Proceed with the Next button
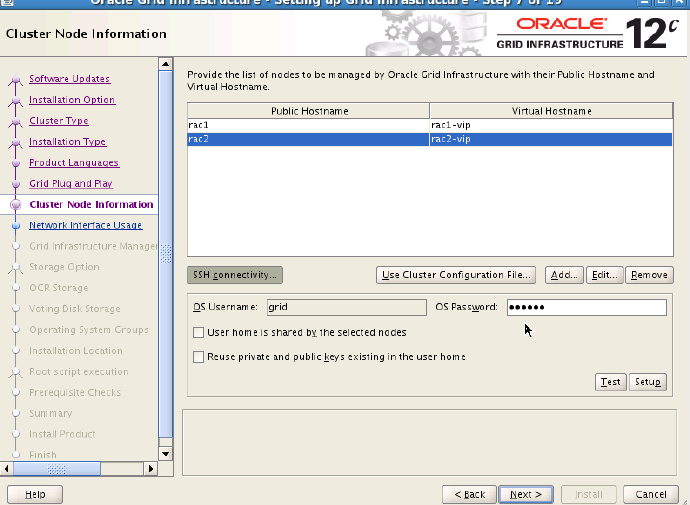Viewport: 690px width, 505px height. coord(526,494)
